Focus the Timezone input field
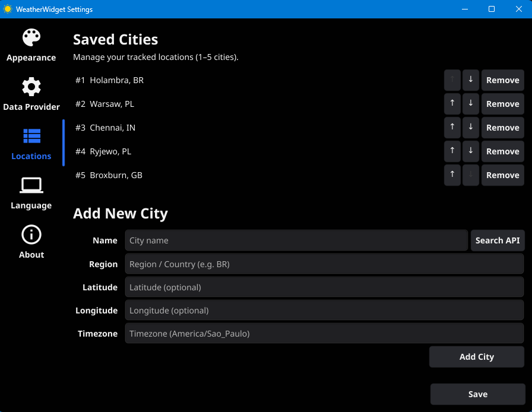Screen dimensions: 532x412 pyautogui.click(x=324, y=333)
